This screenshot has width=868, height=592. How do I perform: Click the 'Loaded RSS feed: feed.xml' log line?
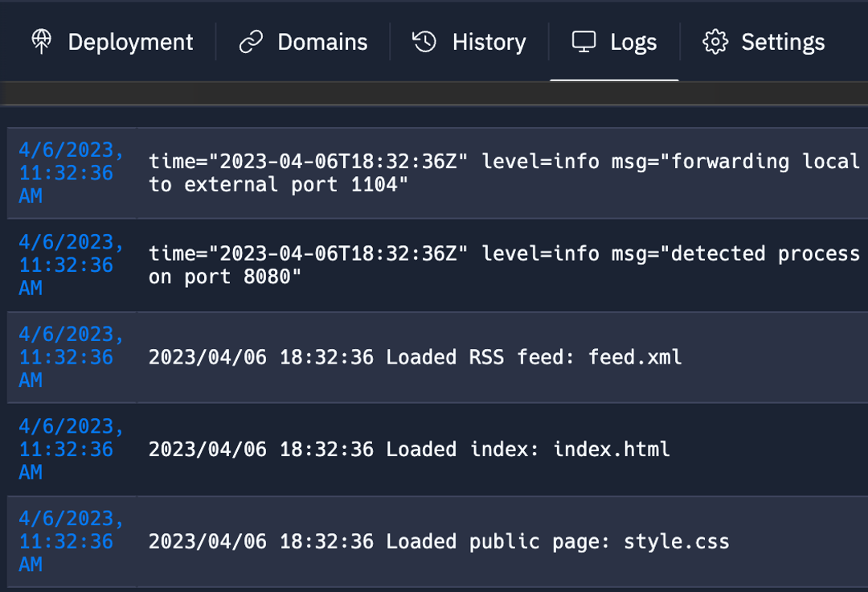pos(415,356)
